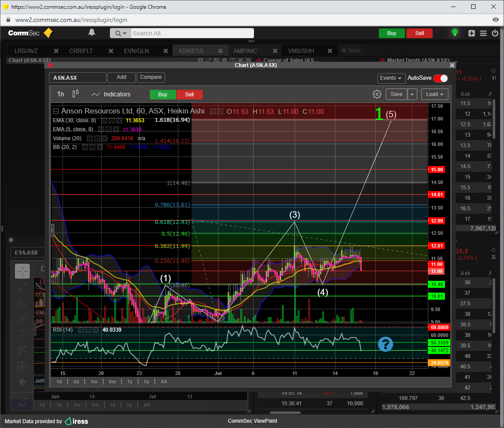Set chart range to 1d

point(60,382)
